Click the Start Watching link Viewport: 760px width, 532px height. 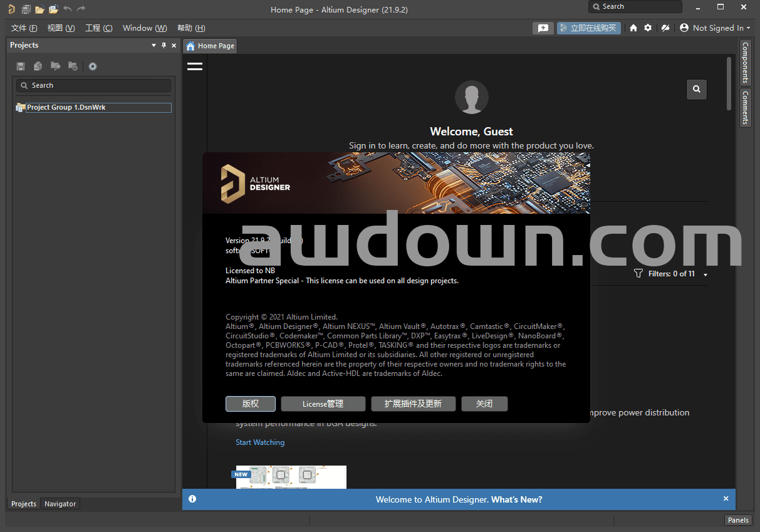(260, 442)
